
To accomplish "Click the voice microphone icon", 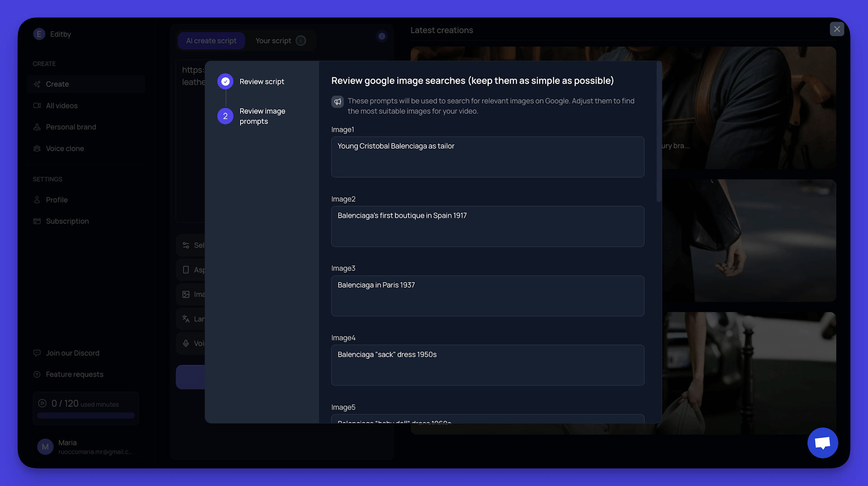I will click(x=186, y=344).
